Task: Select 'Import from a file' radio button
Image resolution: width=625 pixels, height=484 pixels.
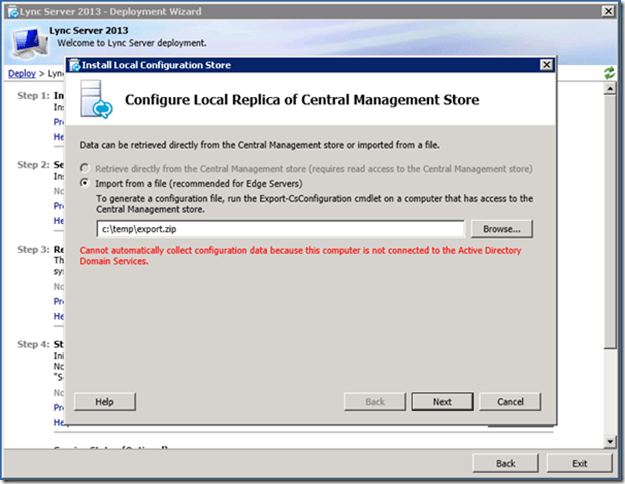Action: point(87,184)
